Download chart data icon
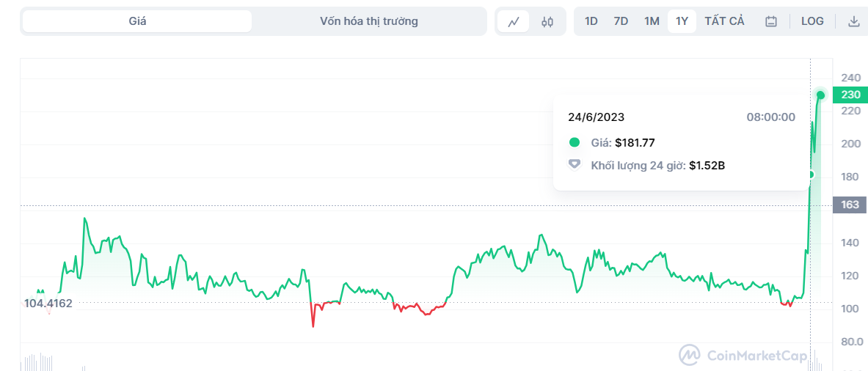Viewport: 868px width, 371px height. pyautogui.click(x=853, y=21)
